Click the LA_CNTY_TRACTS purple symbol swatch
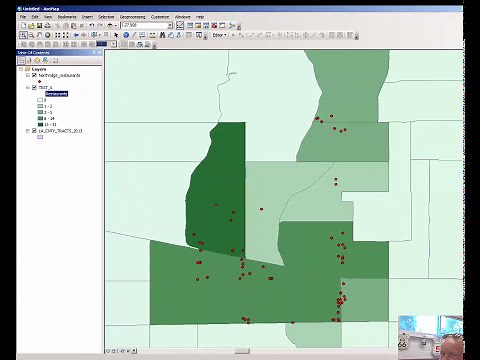 (x=40, y=137)
